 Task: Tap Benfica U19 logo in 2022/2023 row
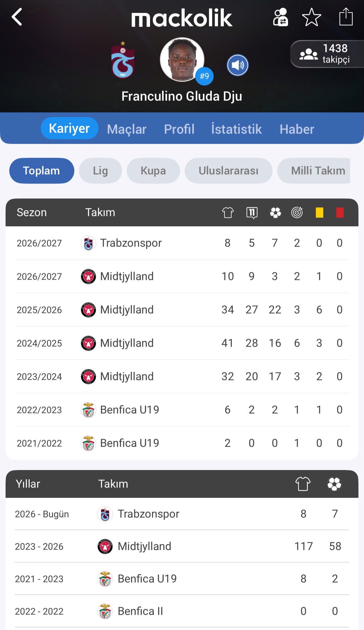point(88,410)
